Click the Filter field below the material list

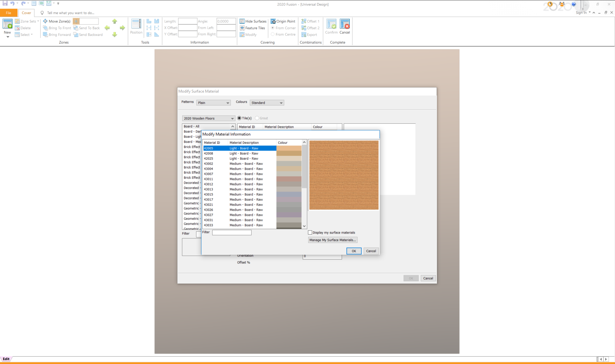tap(232, 233)
